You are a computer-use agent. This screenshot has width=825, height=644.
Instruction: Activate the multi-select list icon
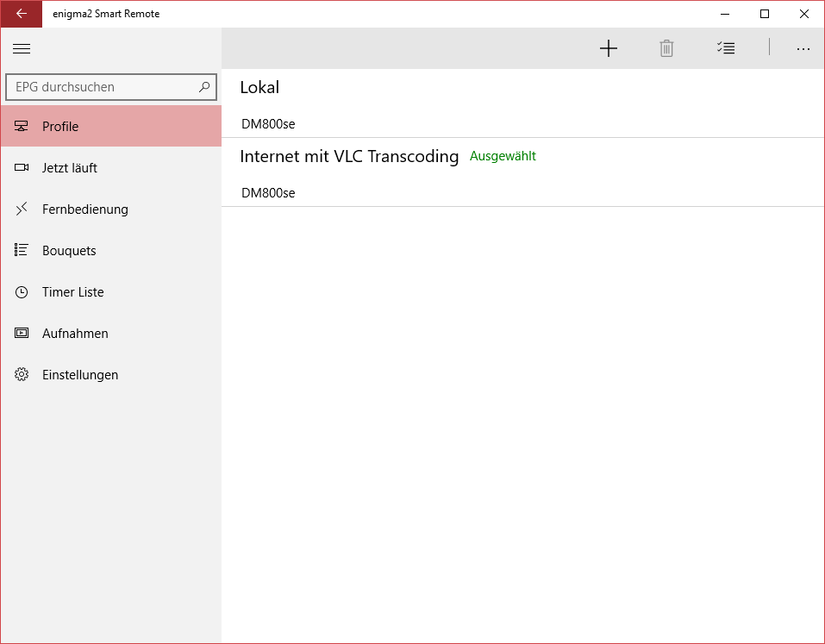pyautogui.click(x=726, y=48)
